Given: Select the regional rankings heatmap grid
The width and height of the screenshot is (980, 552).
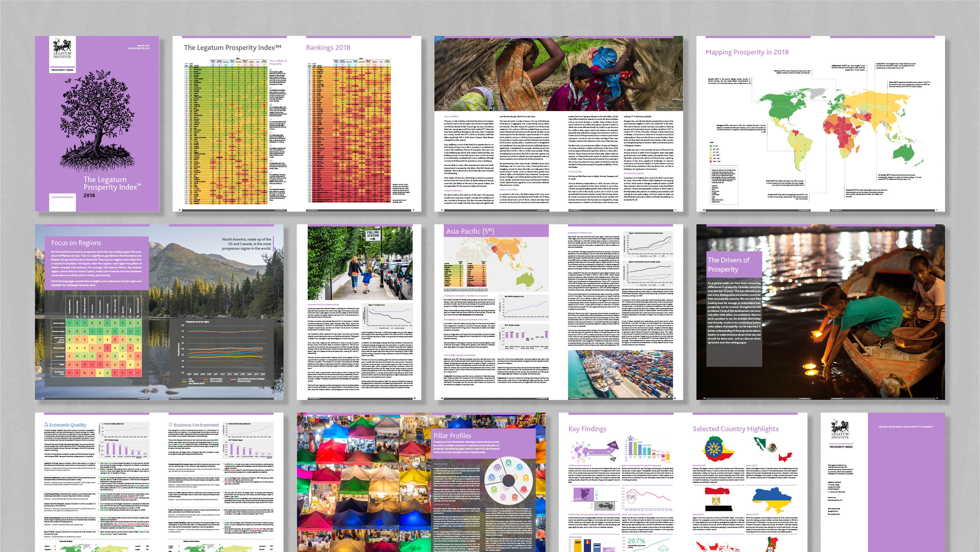Looking at the screenshot, I should (96, 337).
